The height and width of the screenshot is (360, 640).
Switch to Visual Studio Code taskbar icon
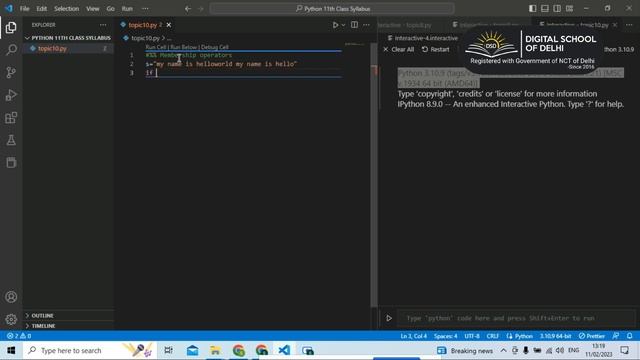(284, 350)
